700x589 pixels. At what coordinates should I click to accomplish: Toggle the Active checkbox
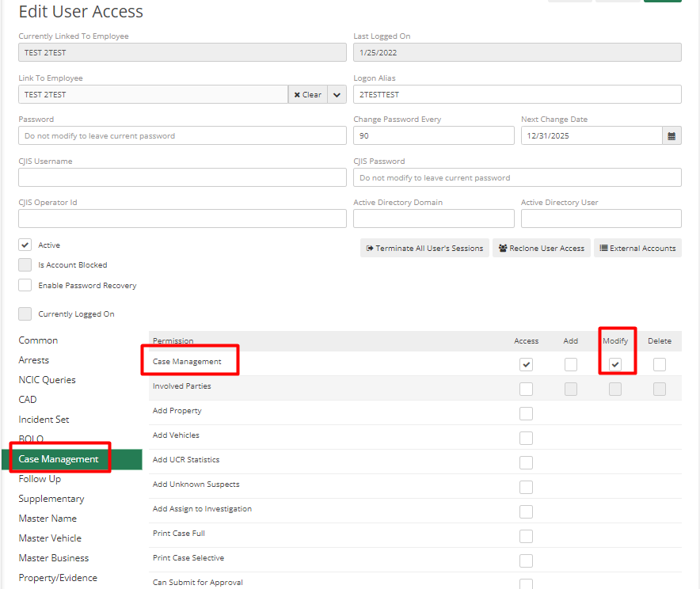pos(24,245)
